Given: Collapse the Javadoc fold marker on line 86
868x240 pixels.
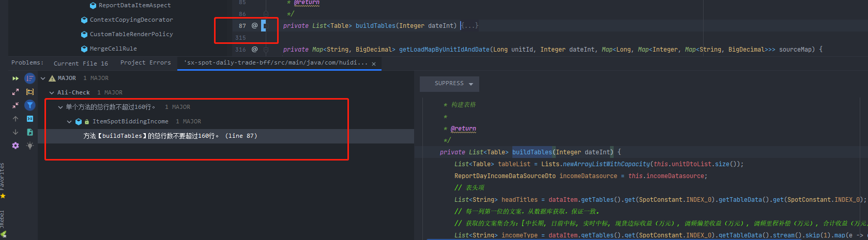Looking at the screenshot, I should click(x=266, y=13).
